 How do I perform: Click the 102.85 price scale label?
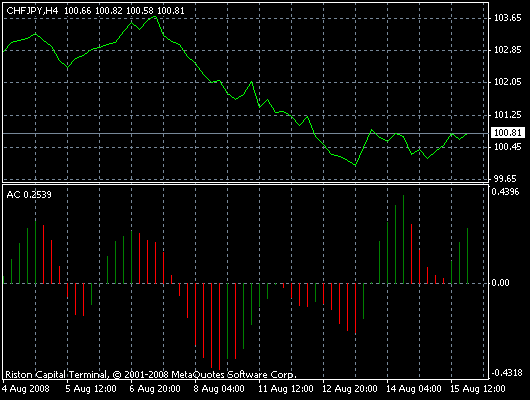point(507,50)
